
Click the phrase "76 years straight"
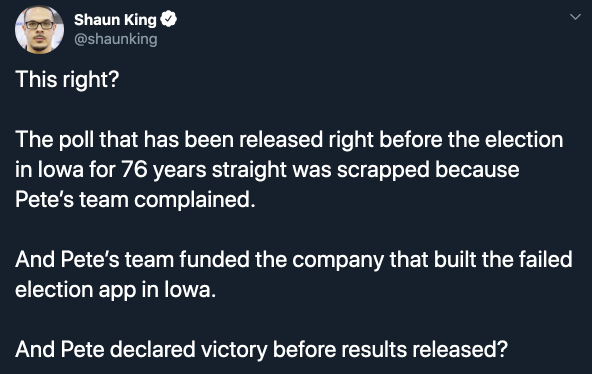pos(202,170)
